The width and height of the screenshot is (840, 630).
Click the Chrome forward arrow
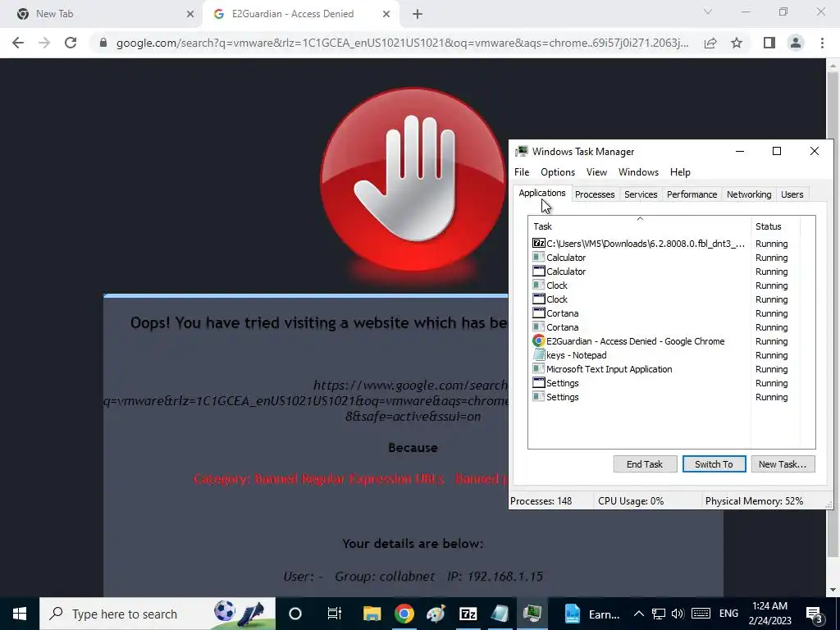tap(44, 43)
